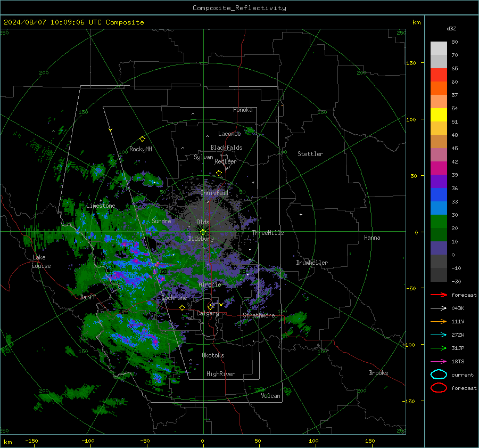Click the 04DK legend label

(x=458, y=308)
